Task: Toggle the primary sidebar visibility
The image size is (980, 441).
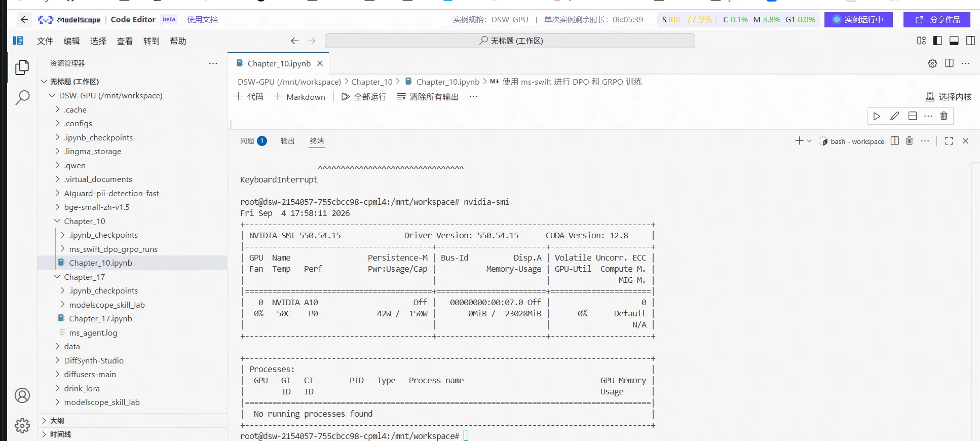Action: pos(937,41)
